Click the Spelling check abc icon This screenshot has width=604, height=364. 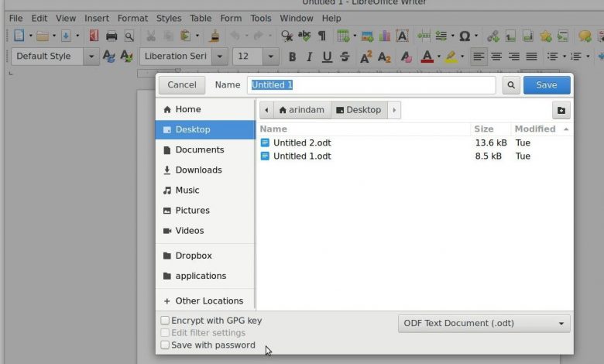coord(304,36)
